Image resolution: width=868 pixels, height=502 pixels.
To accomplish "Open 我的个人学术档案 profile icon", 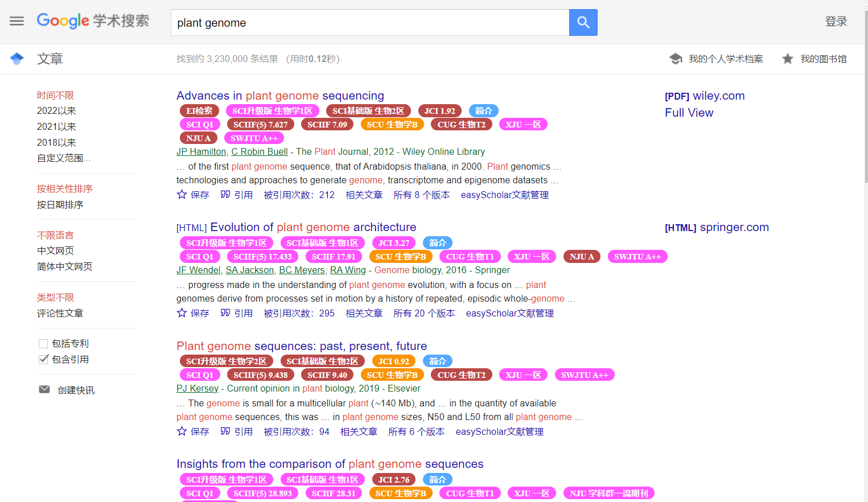I will [x=676, y=59].
